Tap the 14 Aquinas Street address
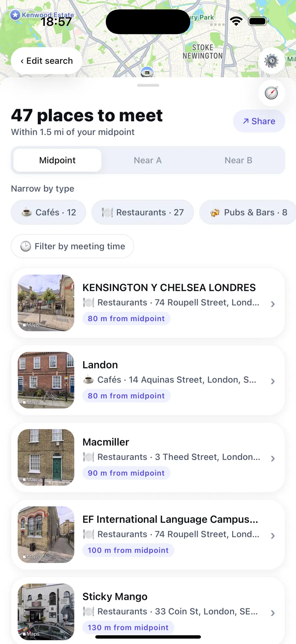The image size is (296, 644). pos(192,380)
